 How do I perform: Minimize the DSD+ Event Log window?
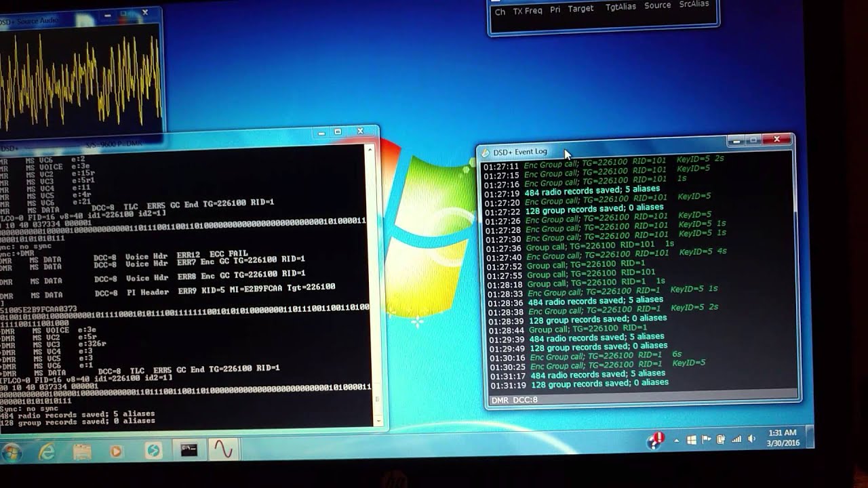pos(736,140)
